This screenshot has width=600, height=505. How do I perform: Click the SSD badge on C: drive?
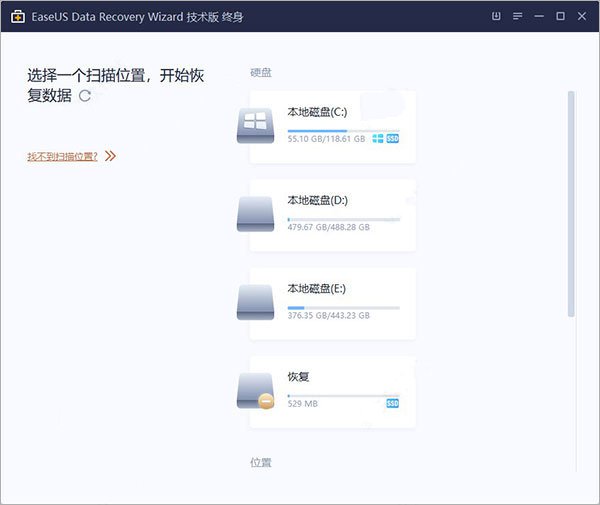[393, 138]
